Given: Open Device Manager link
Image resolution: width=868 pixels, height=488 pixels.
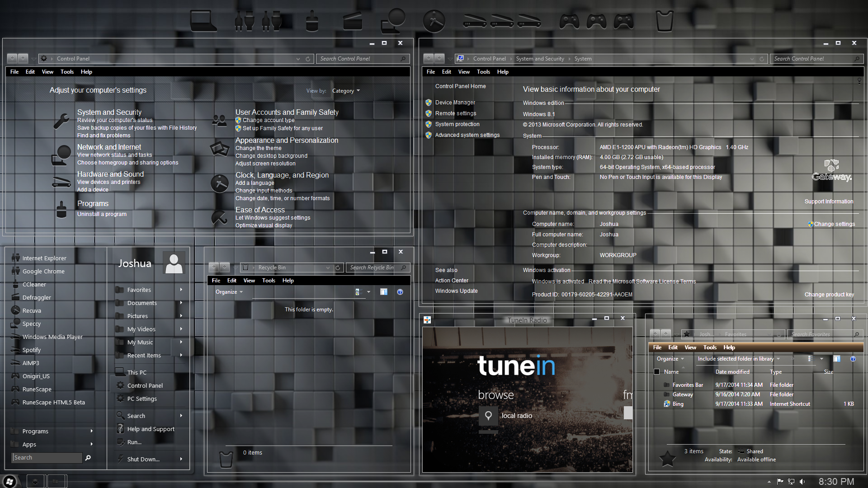Looking at the screenshot, I should [455, 103].
